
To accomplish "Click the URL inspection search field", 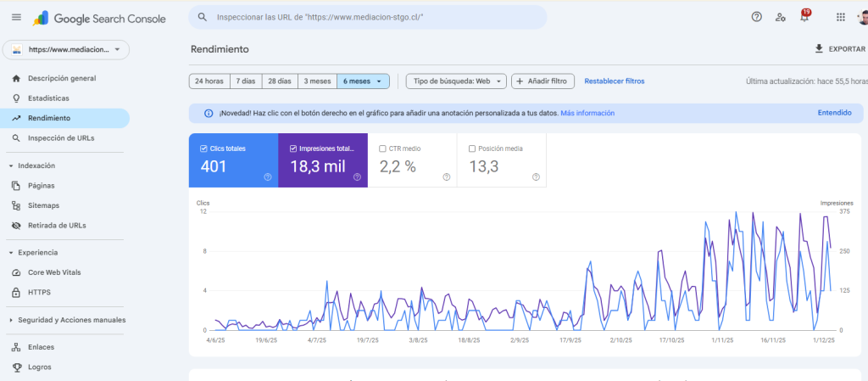I will click(373, 17).
